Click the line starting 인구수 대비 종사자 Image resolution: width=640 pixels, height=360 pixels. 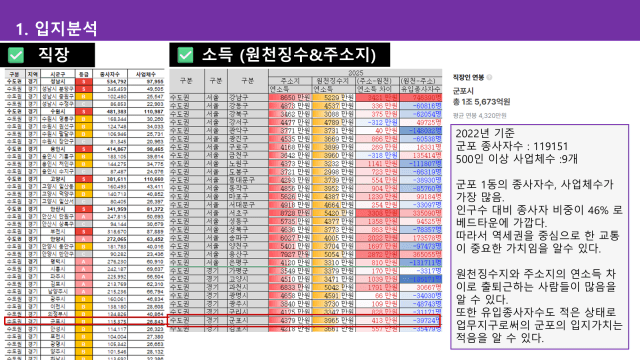[539, 210]
